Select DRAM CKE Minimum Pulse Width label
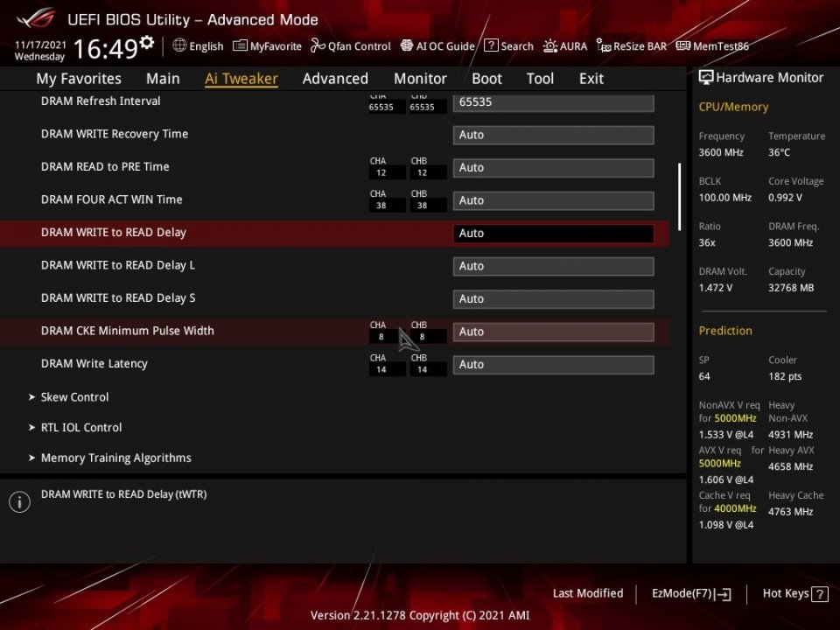Viewport: 840px width, 630px height. pos(128,331)
